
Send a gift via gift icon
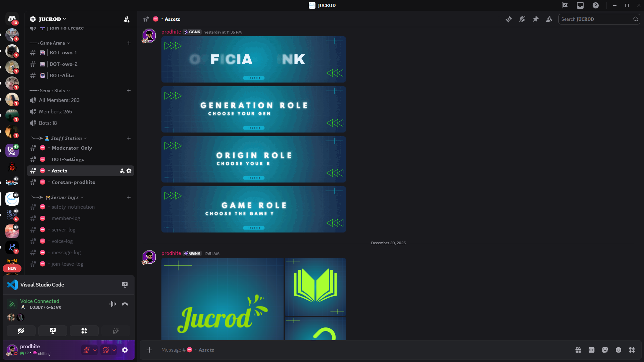578,350
